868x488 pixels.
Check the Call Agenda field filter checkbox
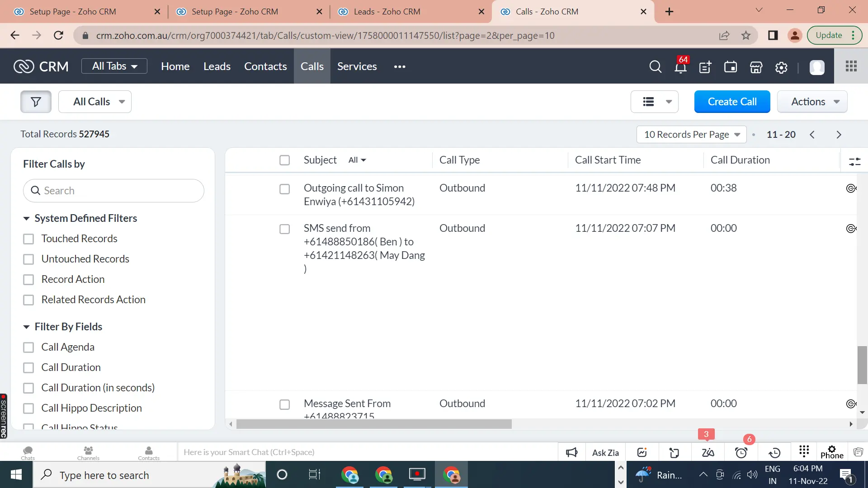(29, 347)
